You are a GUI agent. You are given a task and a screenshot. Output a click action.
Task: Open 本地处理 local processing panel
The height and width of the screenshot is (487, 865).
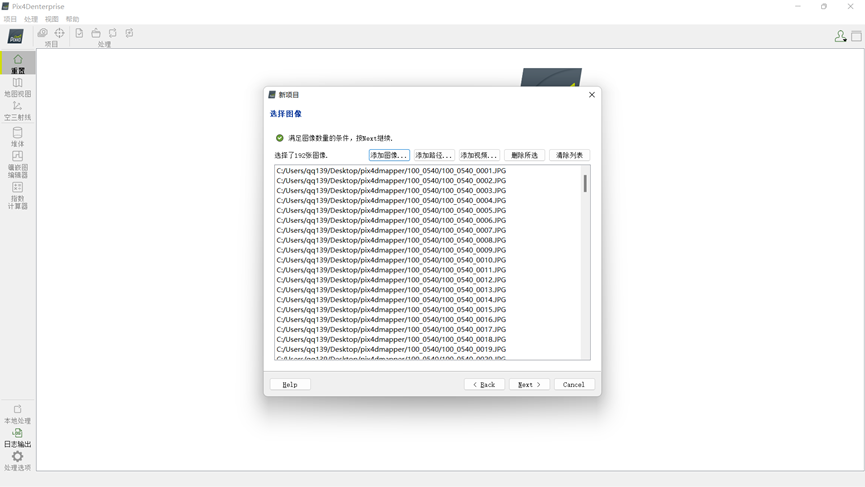pos(18,415)
